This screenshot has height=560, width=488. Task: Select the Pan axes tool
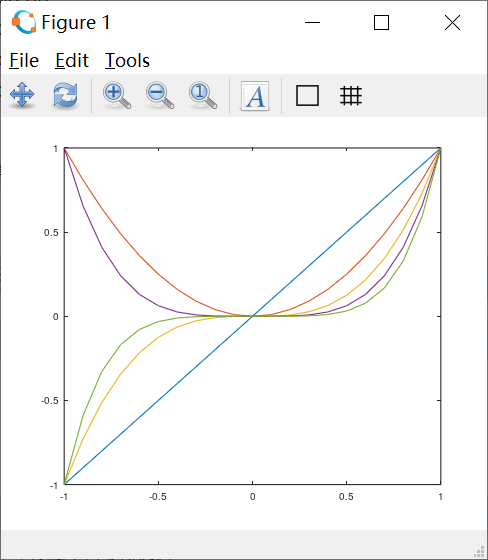[x=22, y=95]
